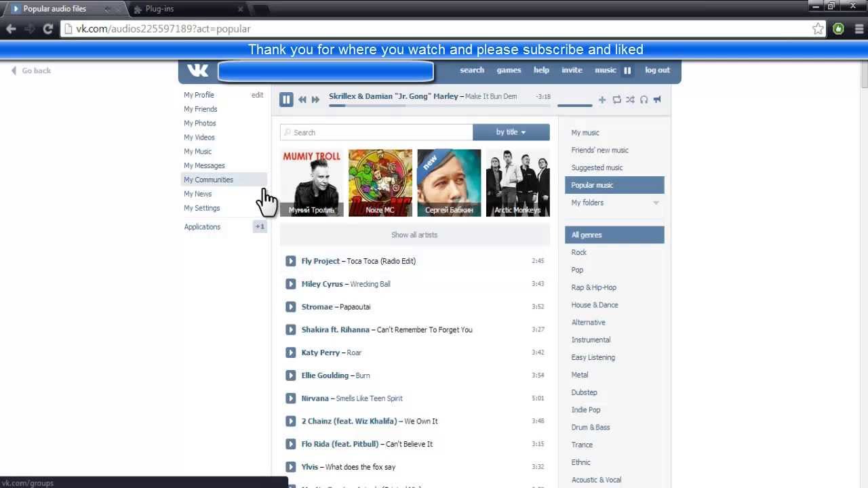868x488 pixels.
Task: Click invite in header menu
Action: [x=572, y=70]
